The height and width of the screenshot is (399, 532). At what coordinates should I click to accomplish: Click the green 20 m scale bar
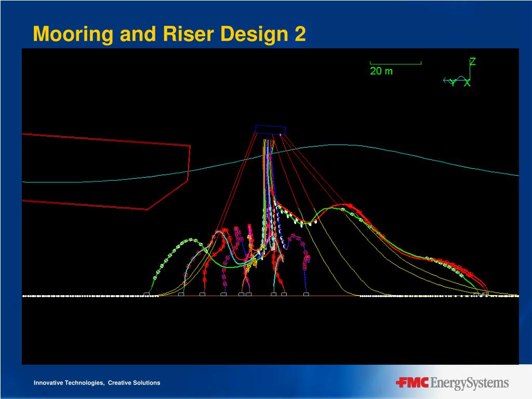point(395,63)
